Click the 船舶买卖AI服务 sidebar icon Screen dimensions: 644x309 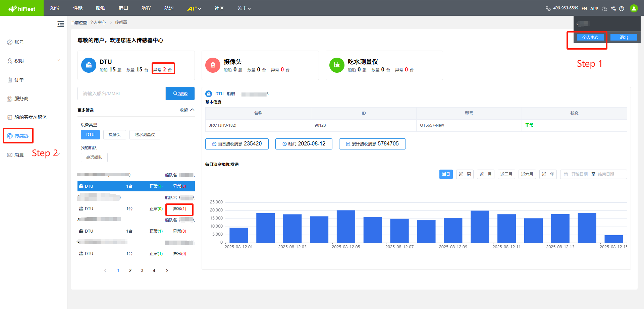coord(10,117)
